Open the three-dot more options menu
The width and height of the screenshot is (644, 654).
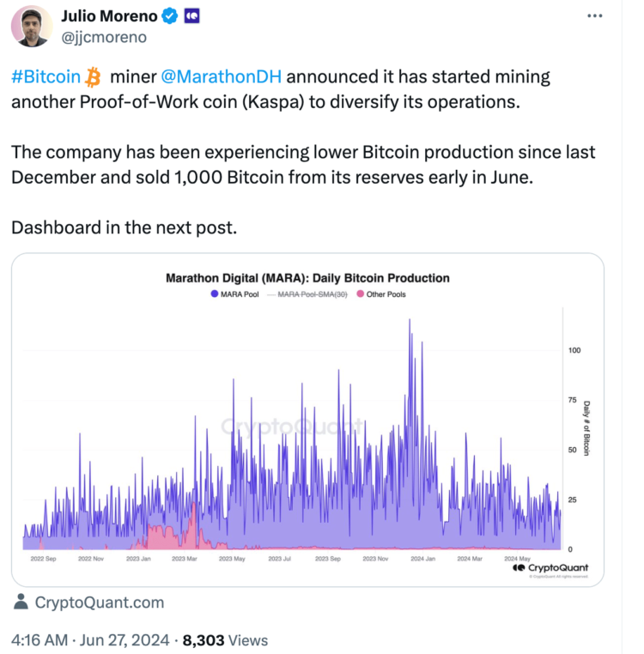[x=594, y=15]
